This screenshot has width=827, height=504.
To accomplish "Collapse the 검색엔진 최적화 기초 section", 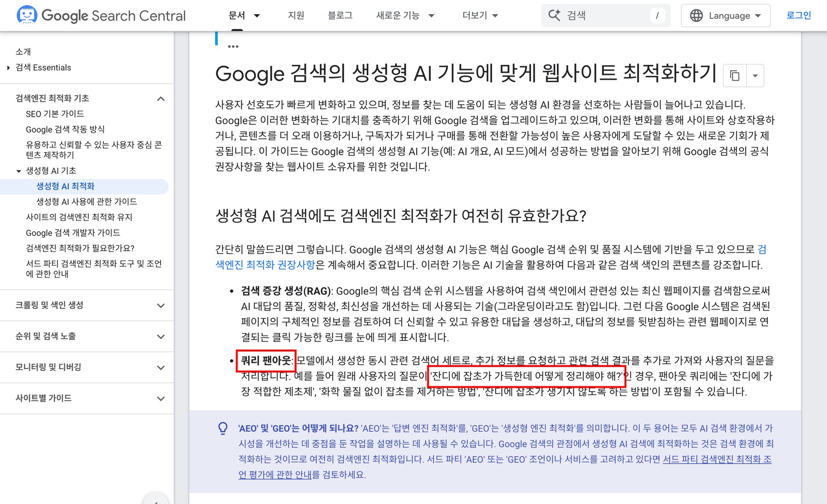I will point(161,99).
